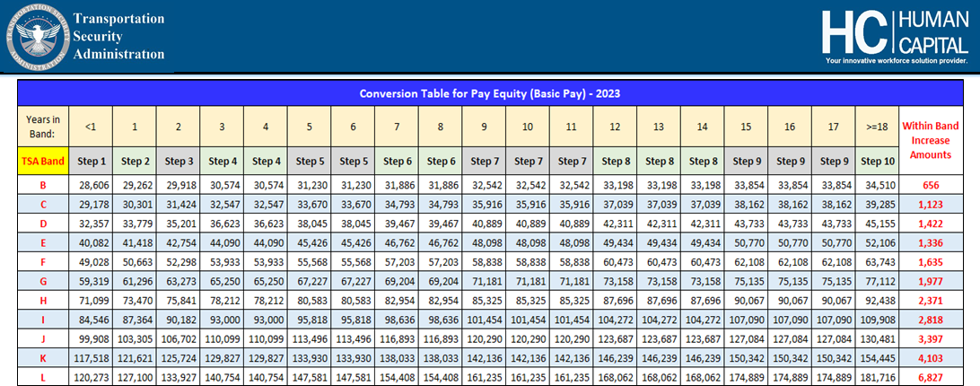Click the increase amount 1,336
The image size is (980, 386).
(x=931, y=242)
